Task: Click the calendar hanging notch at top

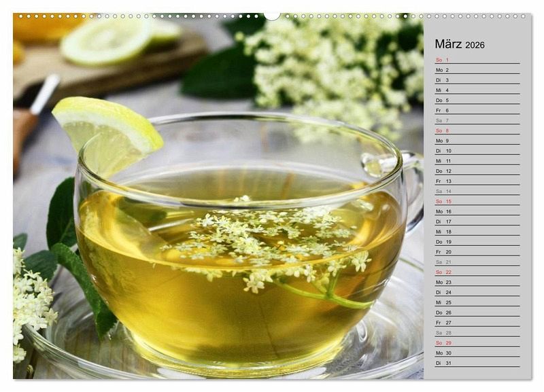Action: click(x=272, y=16)
